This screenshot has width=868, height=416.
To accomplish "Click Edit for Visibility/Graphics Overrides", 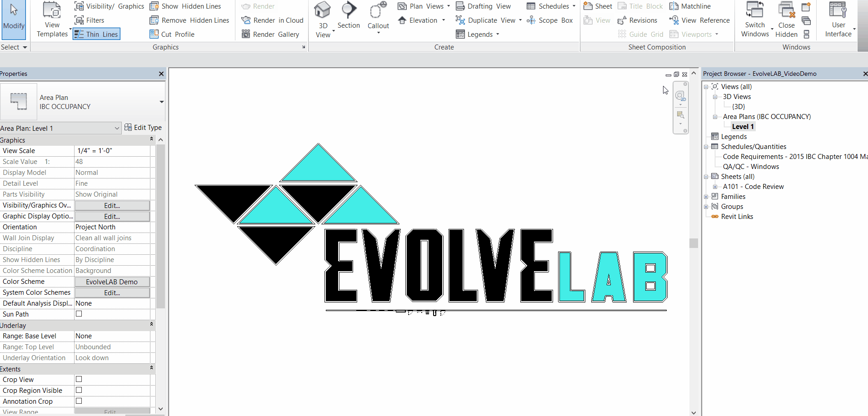I will tap(112, 206).
